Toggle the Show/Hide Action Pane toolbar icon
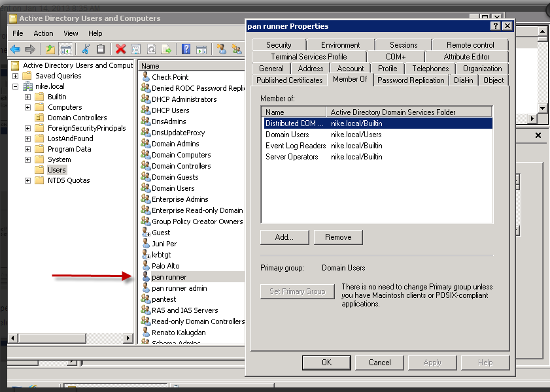The width and height of the screenshot is (550, 392). point(201,49)
